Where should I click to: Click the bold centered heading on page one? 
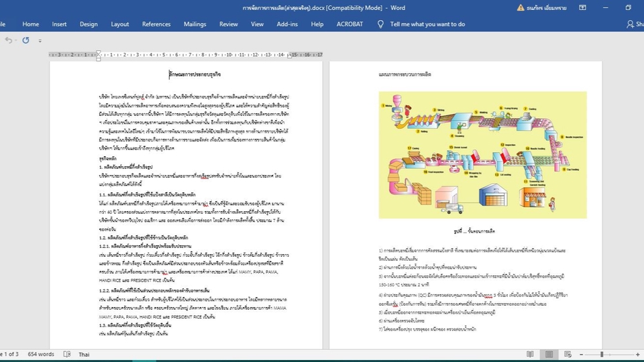pyautogui.click(x=195, y=74)
